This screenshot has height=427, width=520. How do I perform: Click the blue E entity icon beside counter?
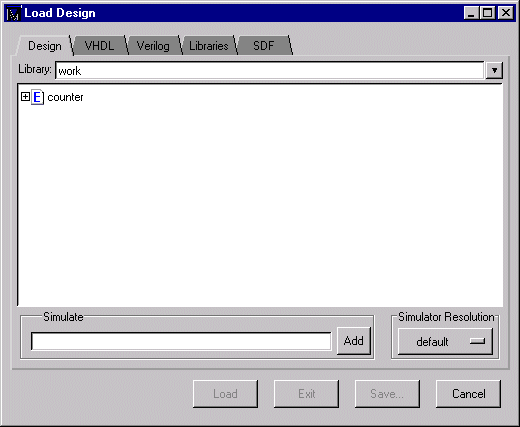pyautogui.click(x=38, y=97)
